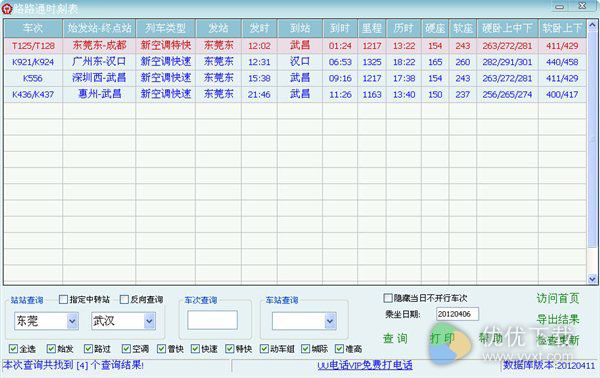Viewport: 600px width, 378px height.
Task: Click soft sleeper price 400/417
Action: tap(562, 94)
